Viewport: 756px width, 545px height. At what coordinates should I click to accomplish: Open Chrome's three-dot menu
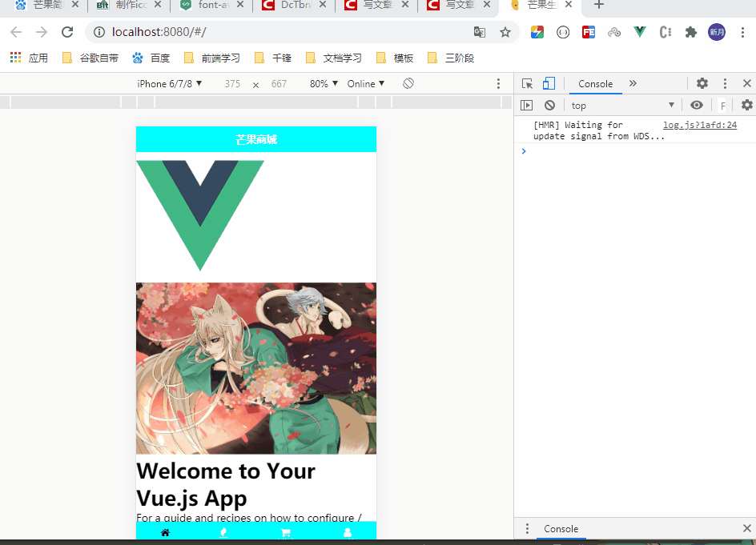click(x=742, y=32)
